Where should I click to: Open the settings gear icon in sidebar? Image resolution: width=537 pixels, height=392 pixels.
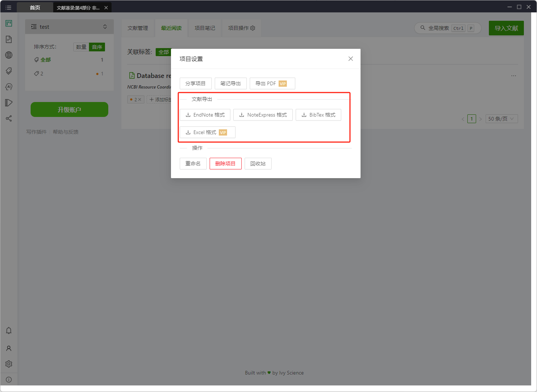pyautogui.click(x=9, y=364)
